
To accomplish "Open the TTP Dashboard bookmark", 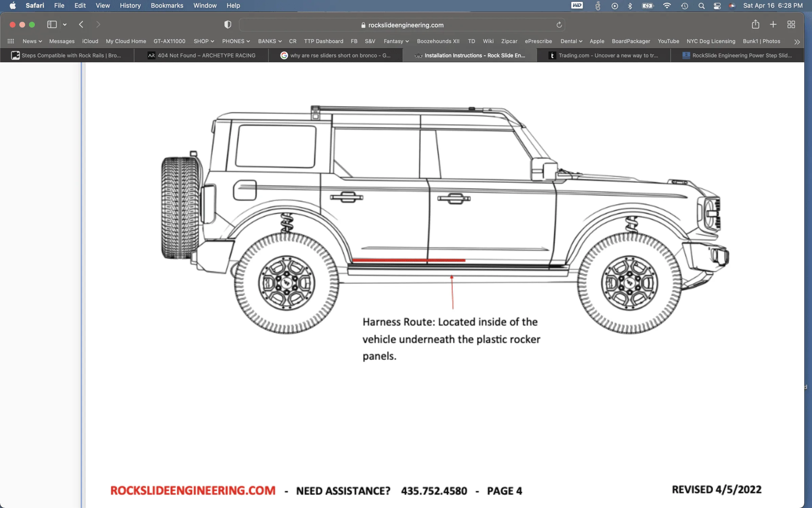I will point(323,41).
